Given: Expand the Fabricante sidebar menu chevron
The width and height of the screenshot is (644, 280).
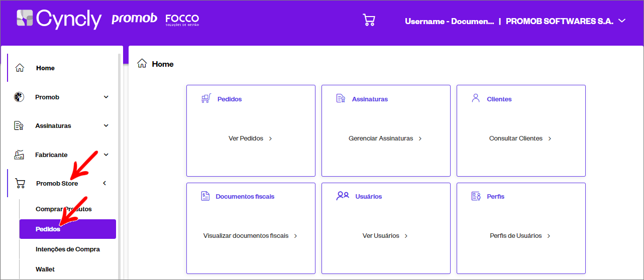Looking at the screenshot, I should pos(106,155).
